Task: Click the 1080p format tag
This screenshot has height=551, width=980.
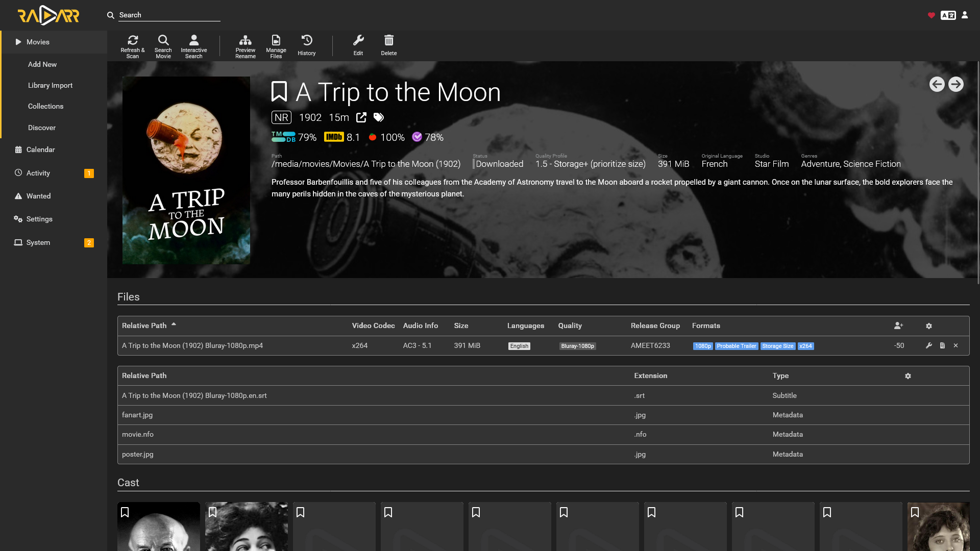Action: click(x=703, y=346)
